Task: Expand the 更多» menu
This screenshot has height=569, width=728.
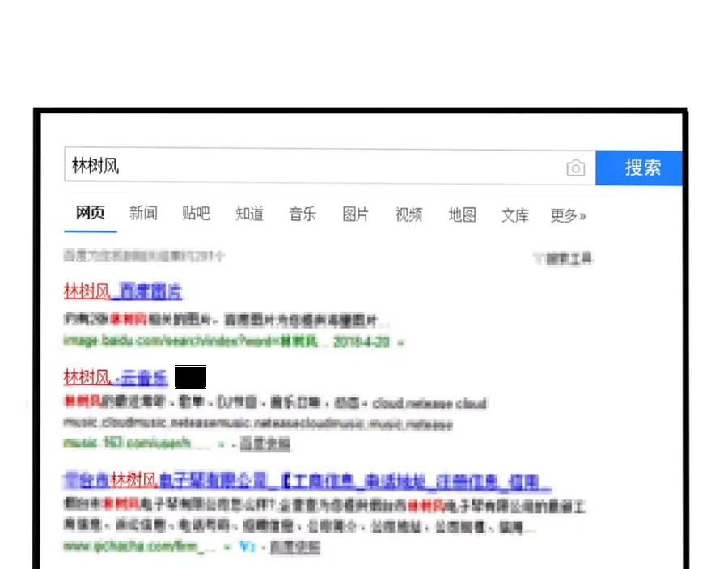Action: [x=569, y=215]
